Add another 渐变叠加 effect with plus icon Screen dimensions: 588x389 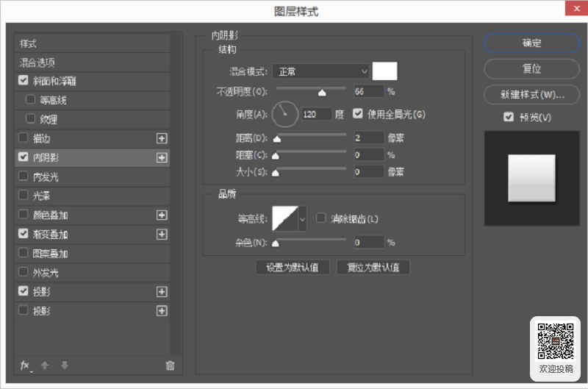(162, 235)
